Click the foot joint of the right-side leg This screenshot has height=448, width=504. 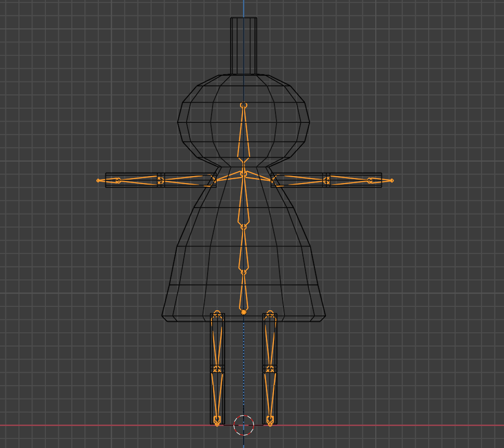pyautogui.click(x=270, y=420)
